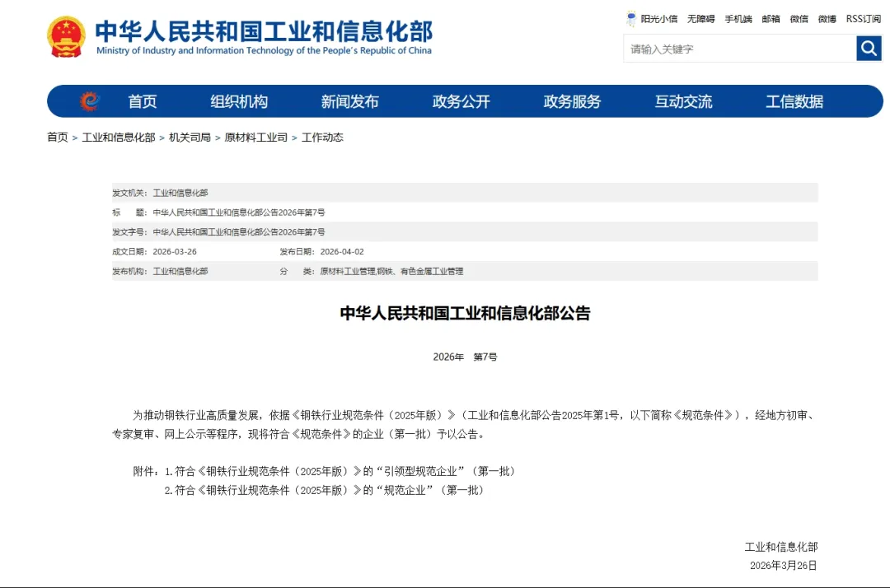The width and height of the screenshot is (890, 588).
Task: Click the 发文字号 row document number text
Action: (239, 232)
